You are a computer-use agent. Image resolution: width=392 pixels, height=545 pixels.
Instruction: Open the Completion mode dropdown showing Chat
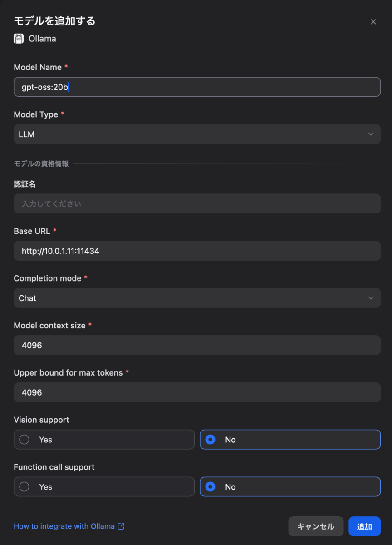coord(197,298)
